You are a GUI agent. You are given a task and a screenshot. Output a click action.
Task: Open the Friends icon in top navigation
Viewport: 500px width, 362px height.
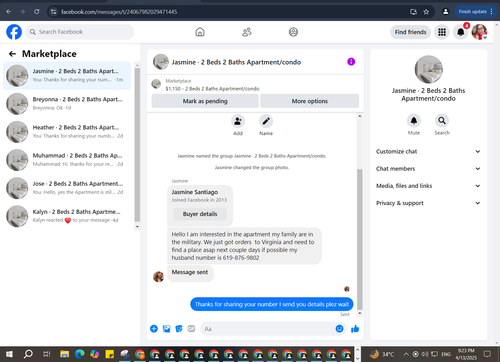247,32
